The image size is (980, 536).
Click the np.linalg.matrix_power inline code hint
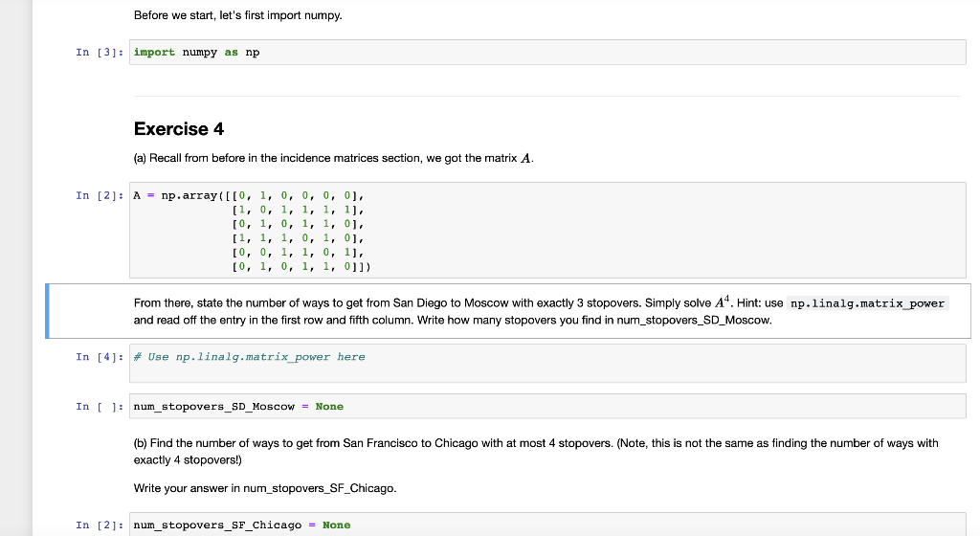pyautogui.click(x=867, y=303)
